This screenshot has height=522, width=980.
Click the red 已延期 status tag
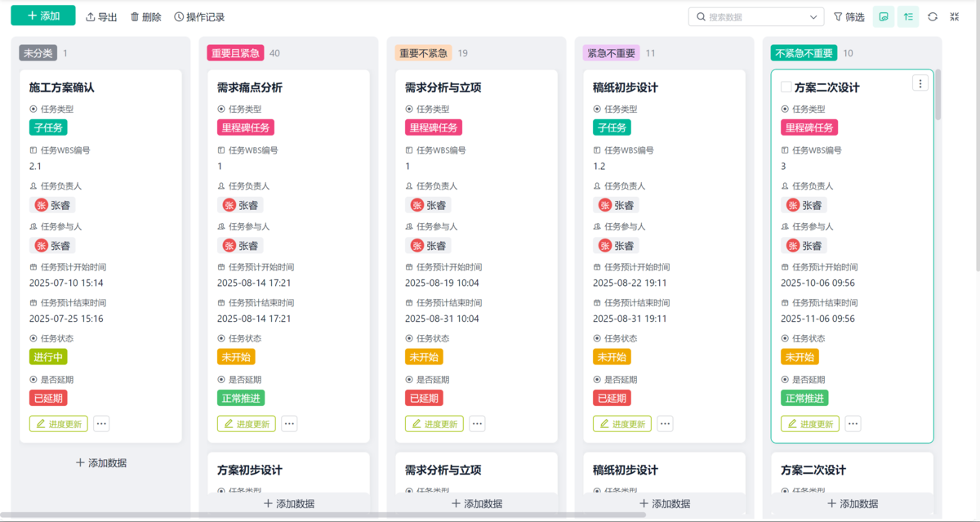click(50, 398)
